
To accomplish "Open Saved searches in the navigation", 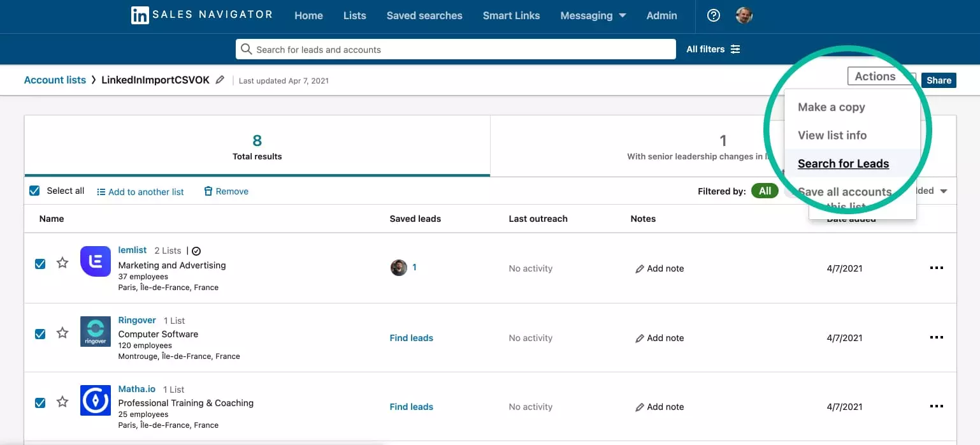I will click(424, 15).
